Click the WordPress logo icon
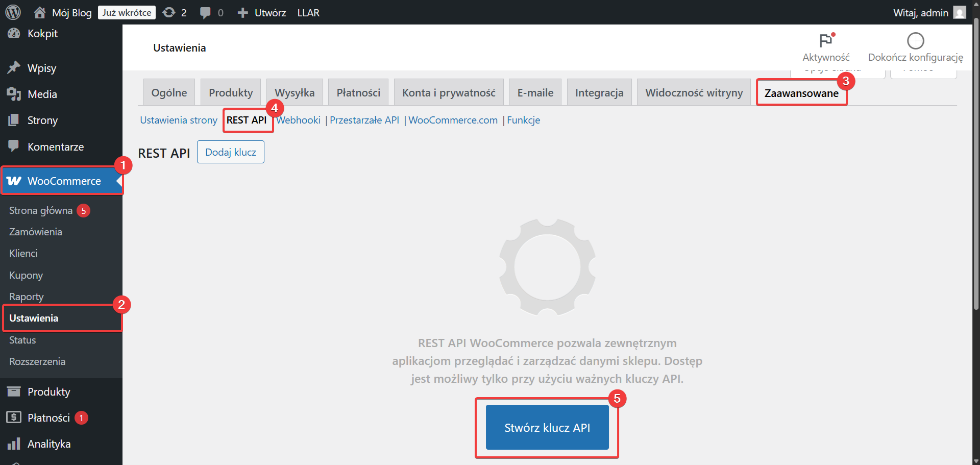 [x=13, y=12]
